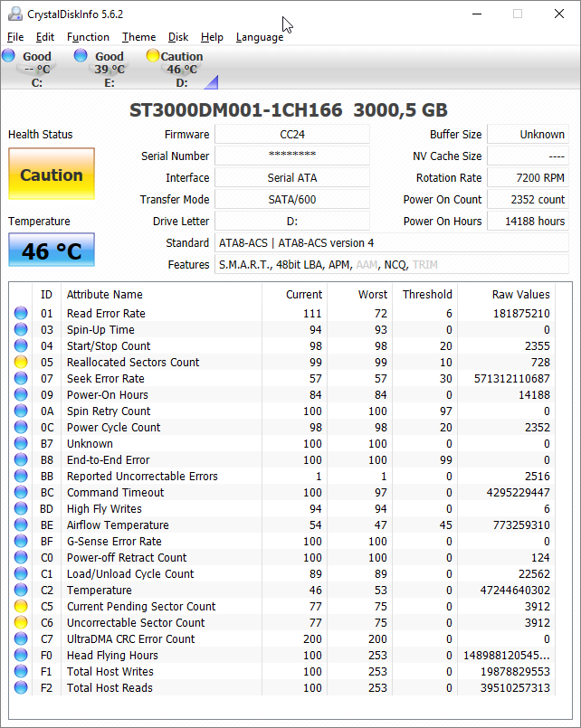Click status icon of G-Sense Error Rate
The width and height of the screenshot is (581, 728).
click(21, 542)
